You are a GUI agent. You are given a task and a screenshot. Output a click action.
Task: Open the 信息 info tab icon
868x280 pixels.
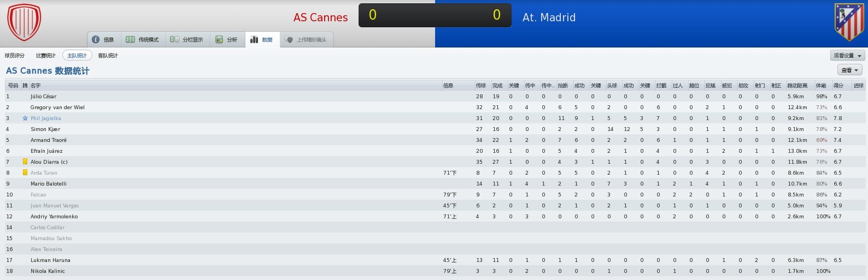[96, 39]
